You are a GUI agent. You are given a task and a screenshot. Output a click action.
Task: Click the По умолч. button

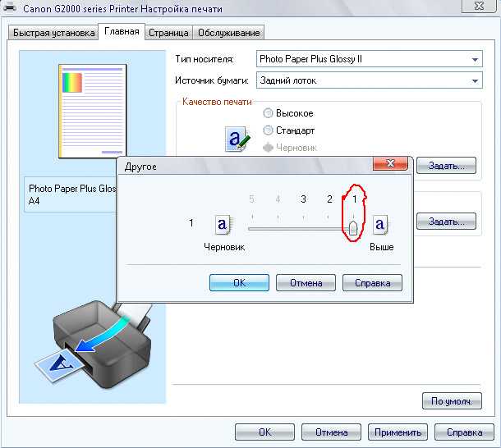452,400
